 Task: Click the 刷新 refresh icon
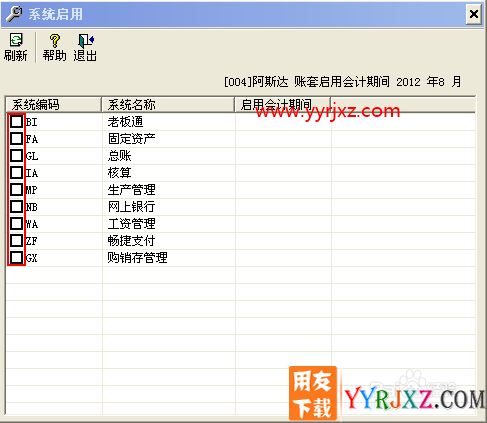point(16,40)
